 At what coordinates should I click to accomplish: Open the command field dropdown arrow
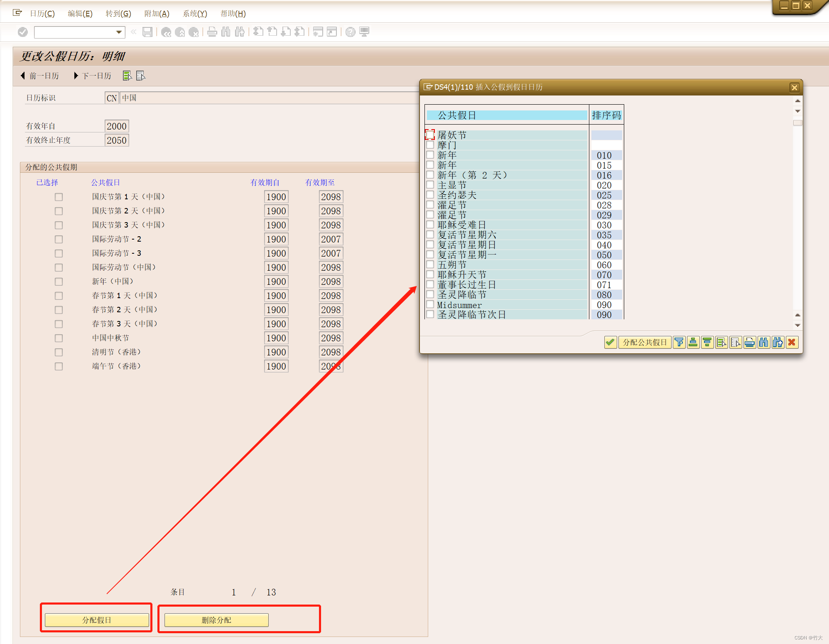(119, 32)
